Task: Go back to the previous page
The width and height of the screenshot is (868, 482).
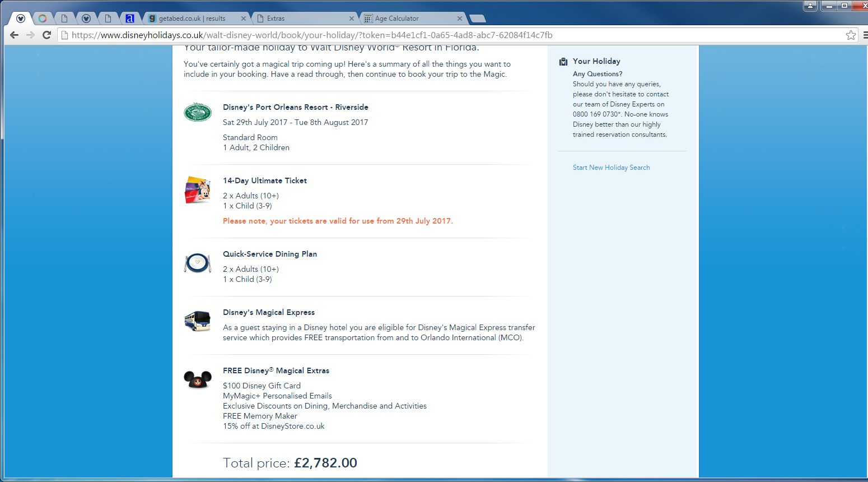Action: click(15, 35)
